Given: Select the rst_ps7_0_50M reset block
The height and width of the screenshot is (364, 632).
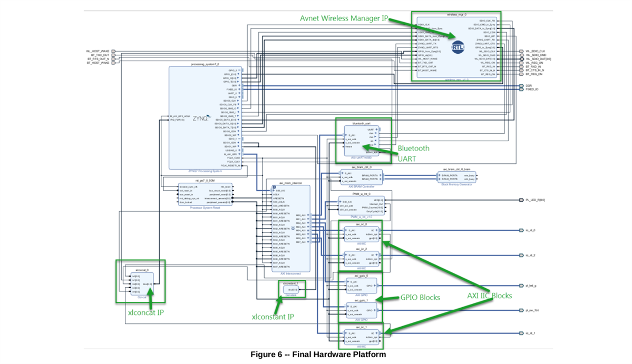Looking at the screenshot, I should coord(205,194).
